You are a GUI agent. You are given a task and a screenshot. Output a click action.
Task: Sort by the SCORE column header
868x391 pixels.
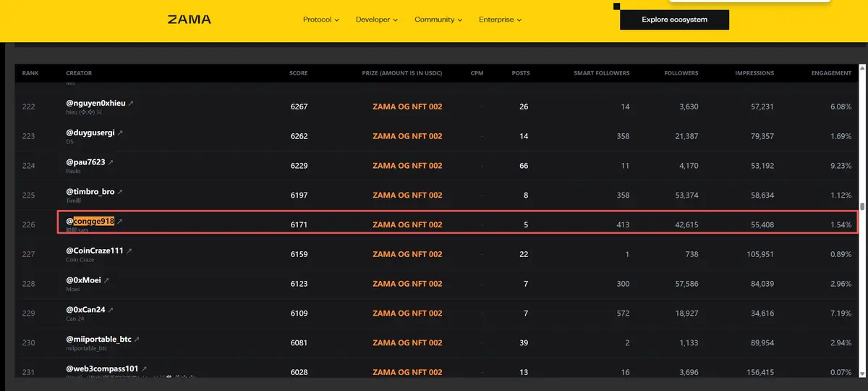tap(299, 73)
